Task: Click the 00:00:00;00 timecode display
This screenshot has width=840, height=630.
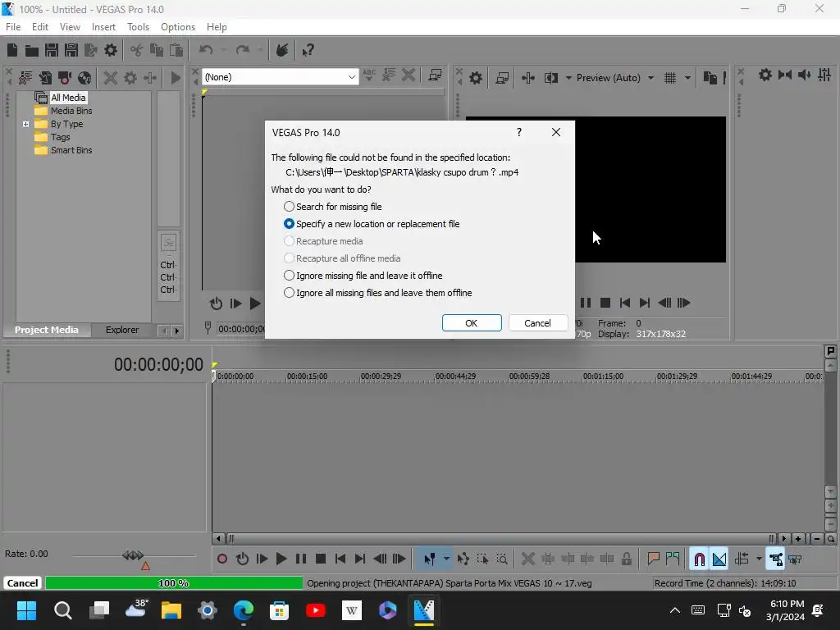Action: [x=158, y=365]
